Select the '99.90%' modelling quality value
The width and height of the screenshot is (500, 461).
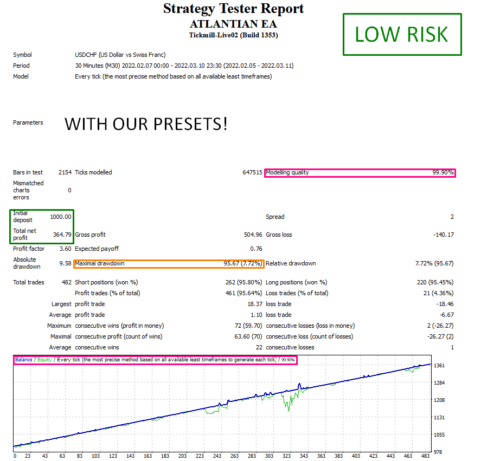[x=443, y=172]
